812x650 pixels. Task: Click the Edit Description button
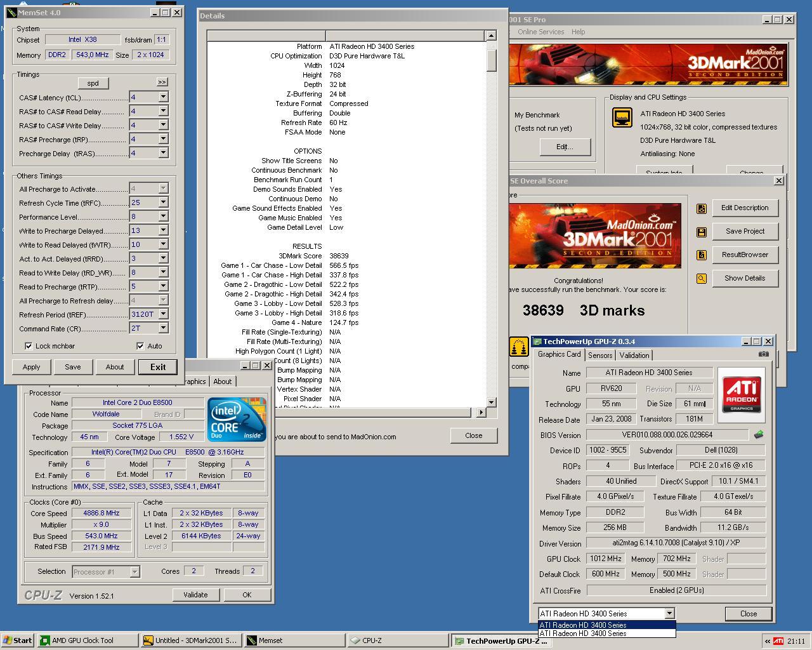click(x=745, y=208)
